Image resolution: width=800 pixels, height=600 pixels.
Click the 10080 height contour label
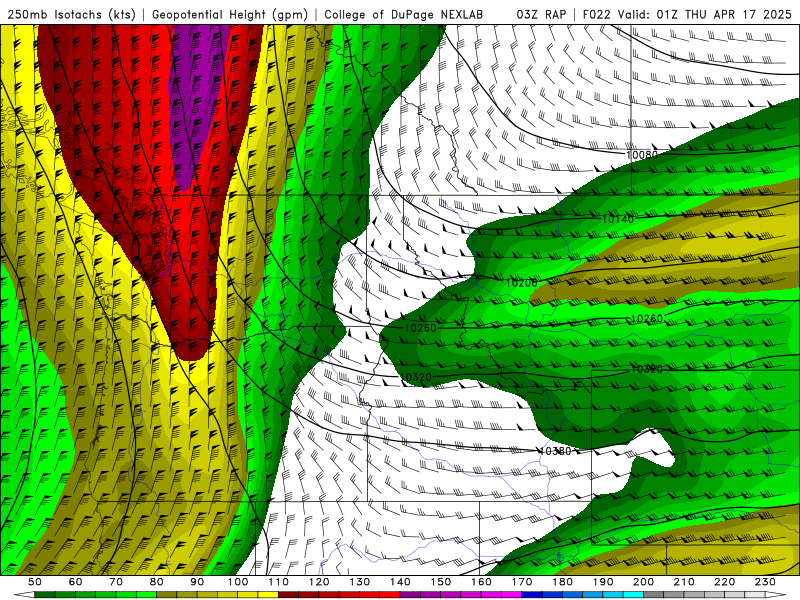point(641,154)
